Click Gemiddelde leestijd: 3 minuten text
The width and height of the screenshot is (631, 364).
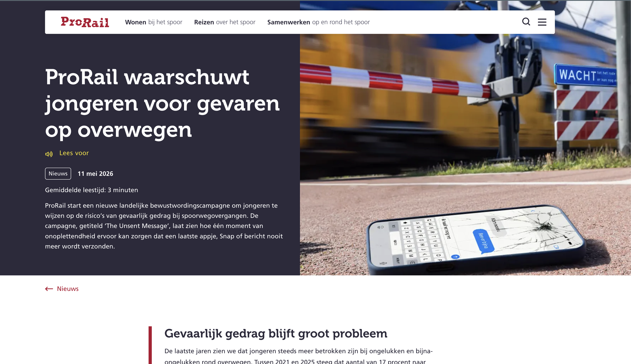(91, 190)
